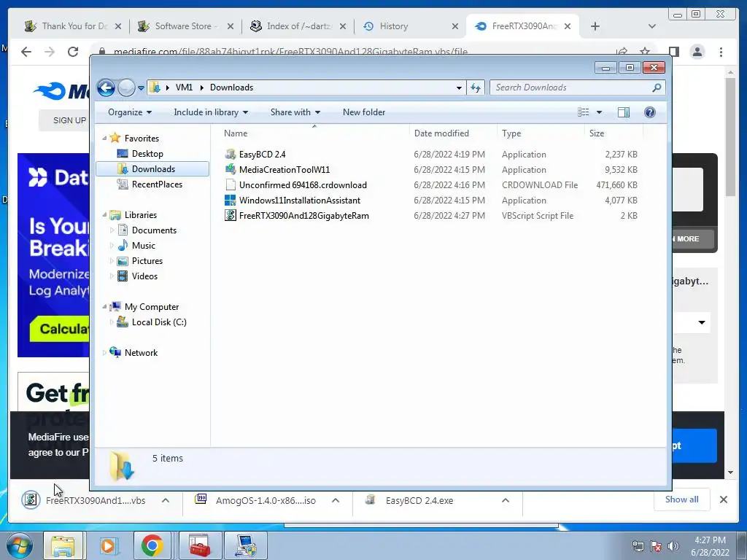Select the Windows11InstallationAssistant file icon
This screenshot has height=560, width=747.
(x=230, y=201)
